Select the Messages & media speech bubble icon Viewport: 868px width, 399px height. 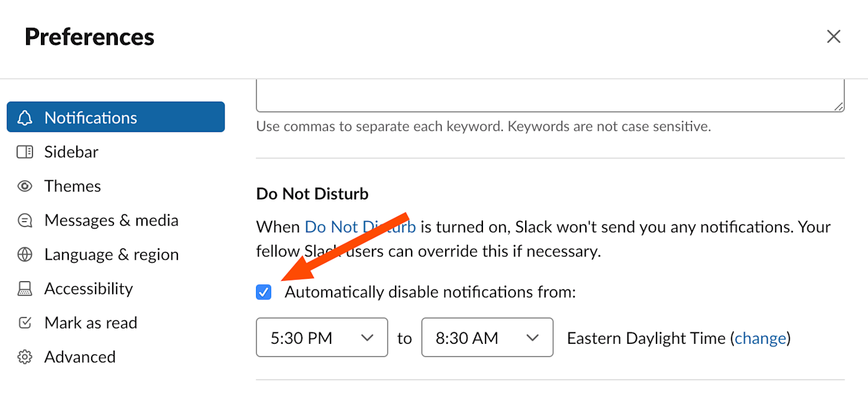(x=25, y=219)
